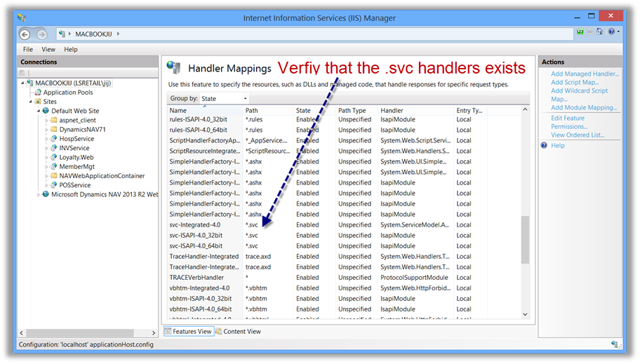Click the NAVWebApplicationContainer folder icon

pos(54,176)
